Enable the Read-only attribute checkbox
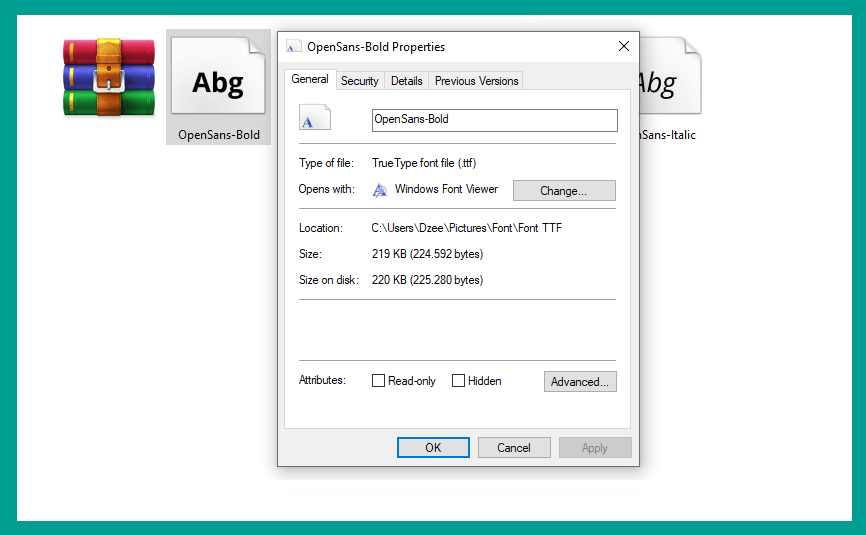 point(378,380)
